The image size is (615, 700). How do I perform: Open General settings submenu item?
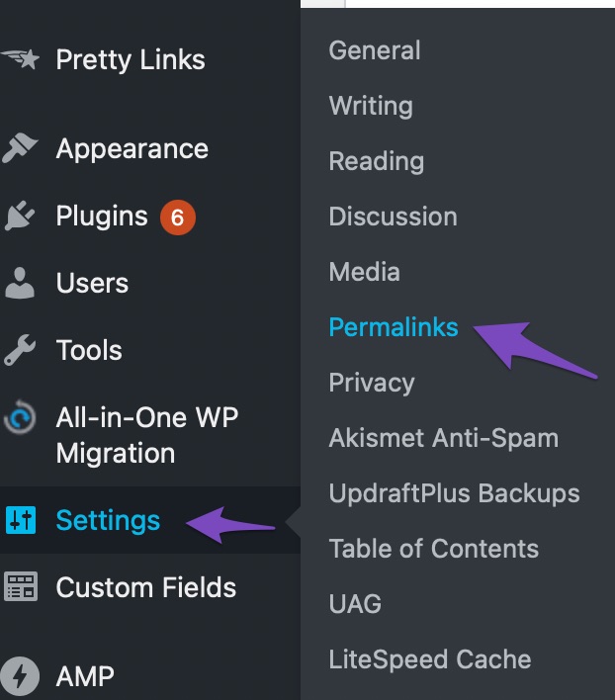375,50
